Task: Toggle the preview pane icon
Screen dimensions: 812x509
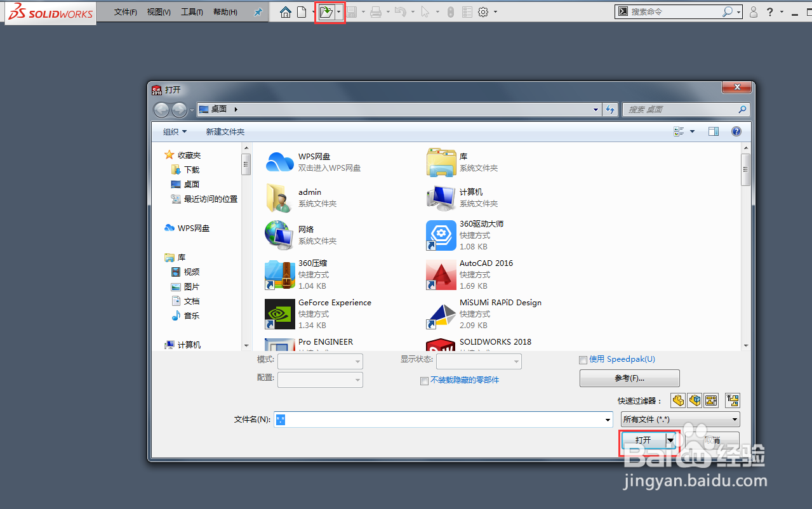Action: click(714, 131)
